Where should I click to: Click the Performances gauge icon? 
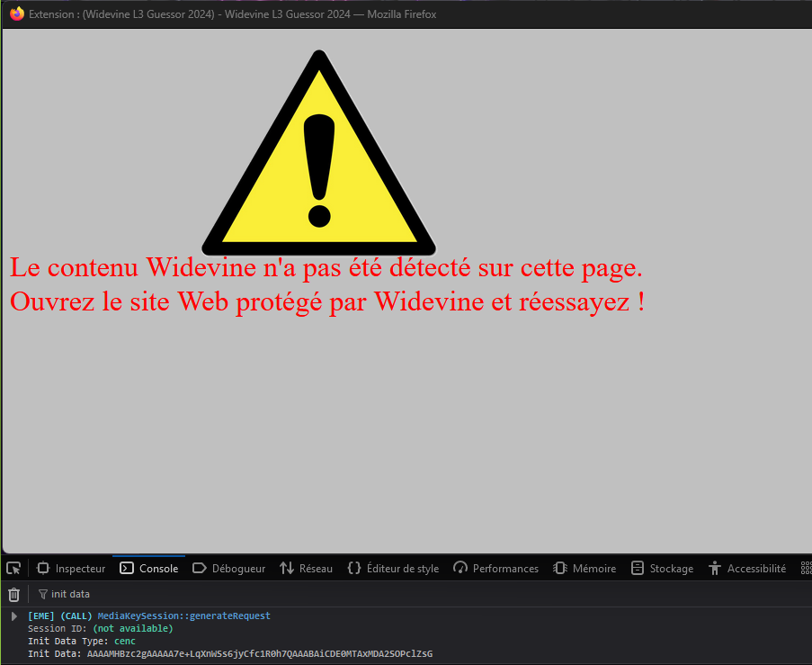tap(460, 568)
